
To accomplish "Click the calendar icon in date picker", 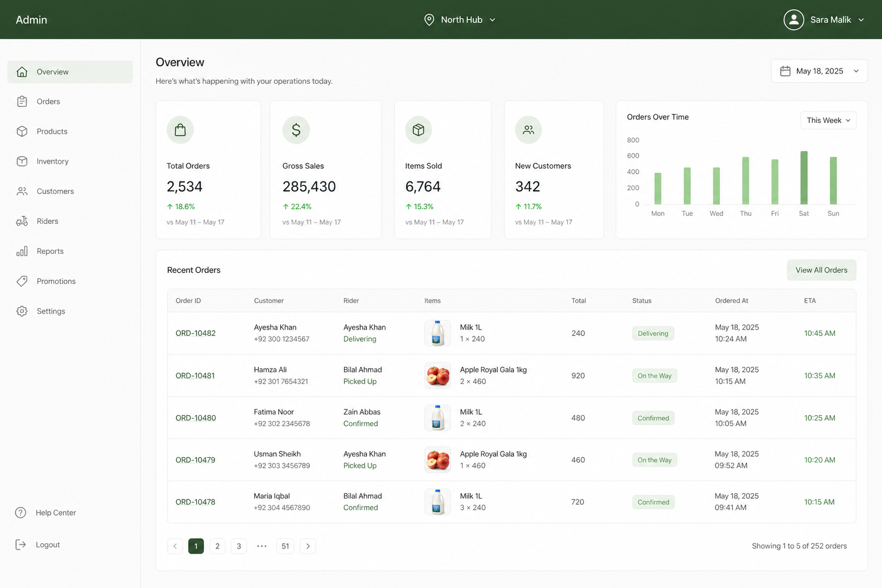I will (x=786, y=71).
